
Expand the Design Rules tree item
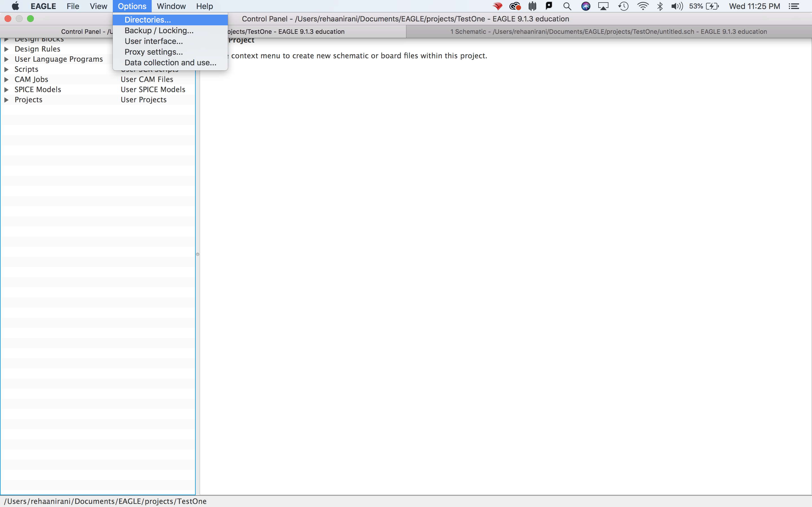coord(7,49)
